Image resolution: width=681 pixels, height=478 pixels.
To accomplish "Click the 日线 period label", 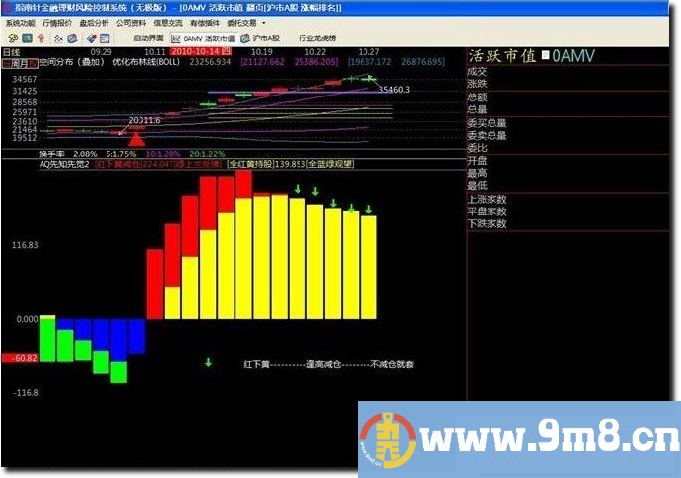I will point(12,52).
